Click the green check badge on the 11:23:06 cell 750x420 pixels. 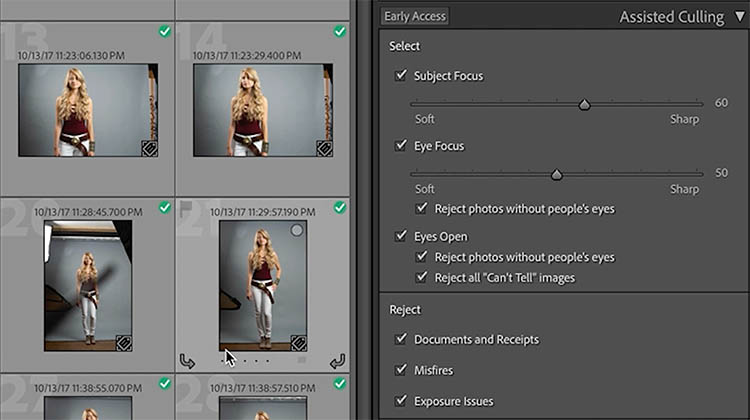(x=165, y=33)
